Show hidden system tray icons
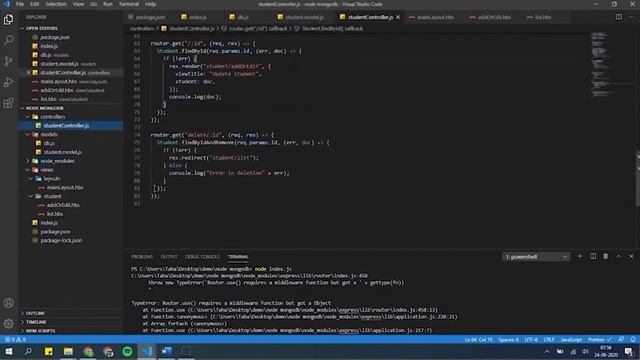 (547, 351)
